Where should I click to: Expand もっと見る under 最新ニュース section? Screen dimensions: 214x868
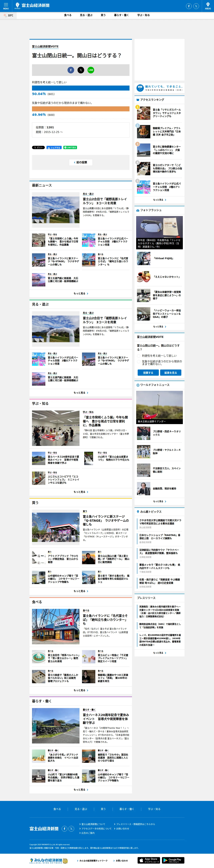81,293
